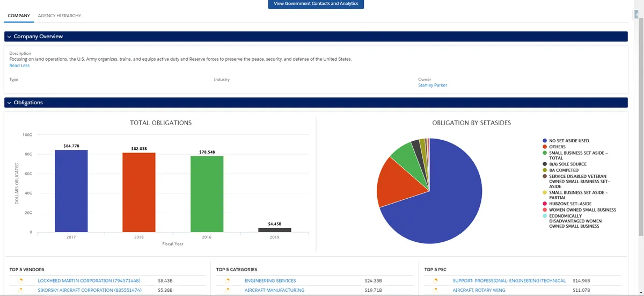Toggle Small Business Set Aside - Total legend

tap(575, 155)
